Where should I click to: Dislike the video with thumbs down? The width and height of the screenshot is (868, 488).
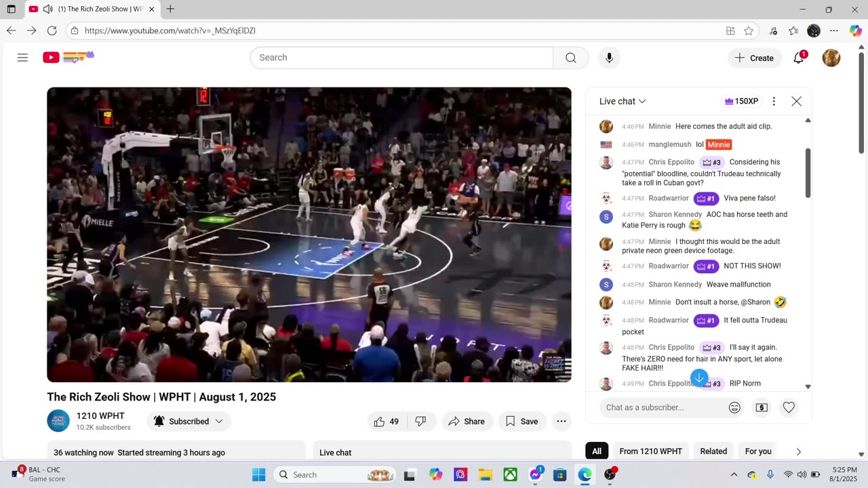[420, 422]
